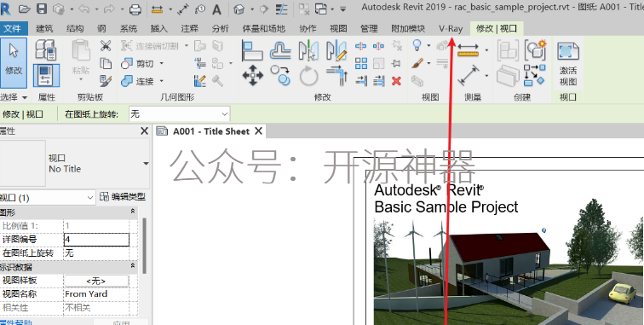The height and width of the screenshot is (325, 644).
Task: Click the Open folder icon in quick access toolbar
Action: tap(25, 9)
